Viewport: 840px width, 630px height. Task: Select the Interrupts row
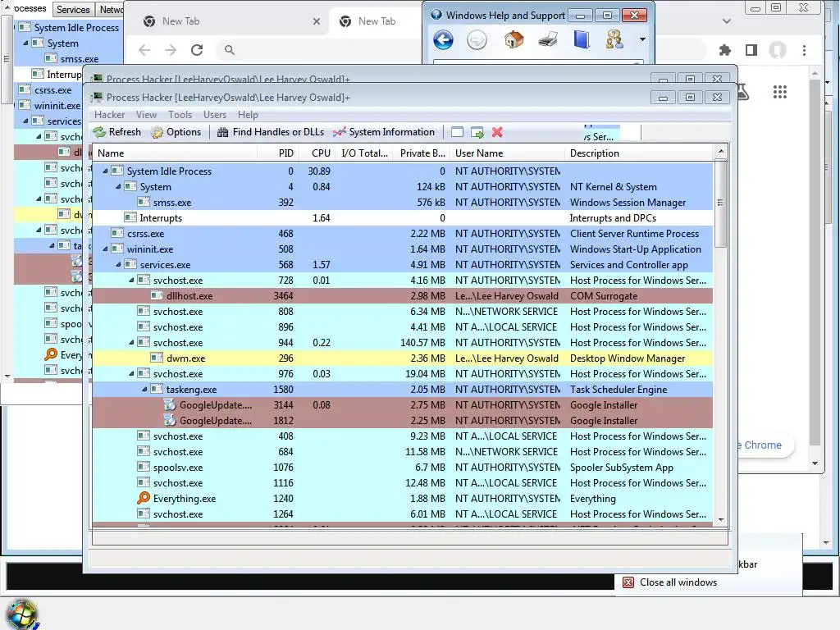402,217
